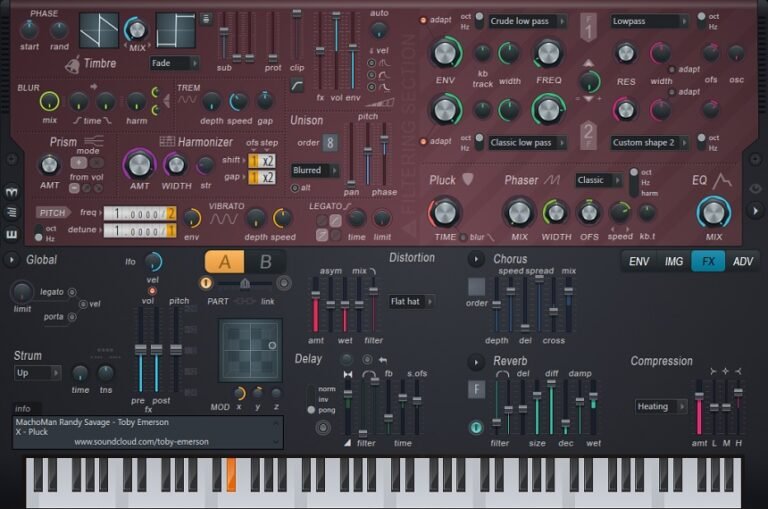Open the Distortion Flat hat dropdown
The width and height of the screenshot is (768, 509).
[x=412, y=302]
